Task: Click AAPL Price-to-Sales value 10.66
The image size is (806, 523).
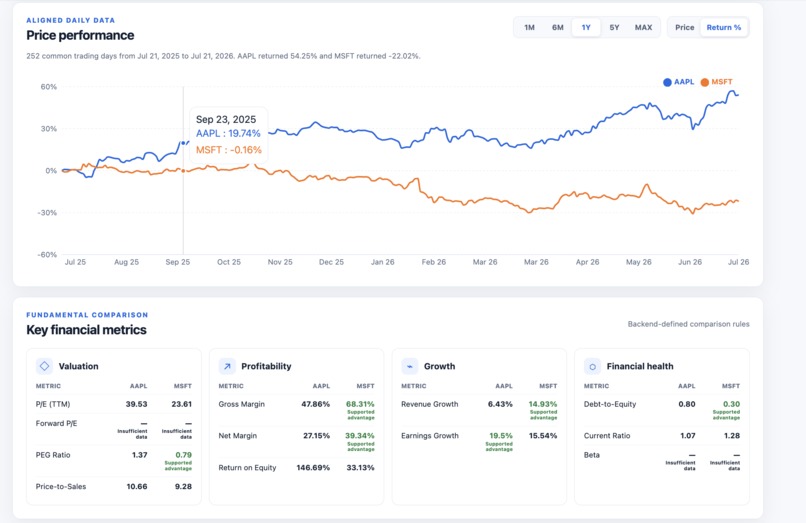Action: tap(137, 486)
